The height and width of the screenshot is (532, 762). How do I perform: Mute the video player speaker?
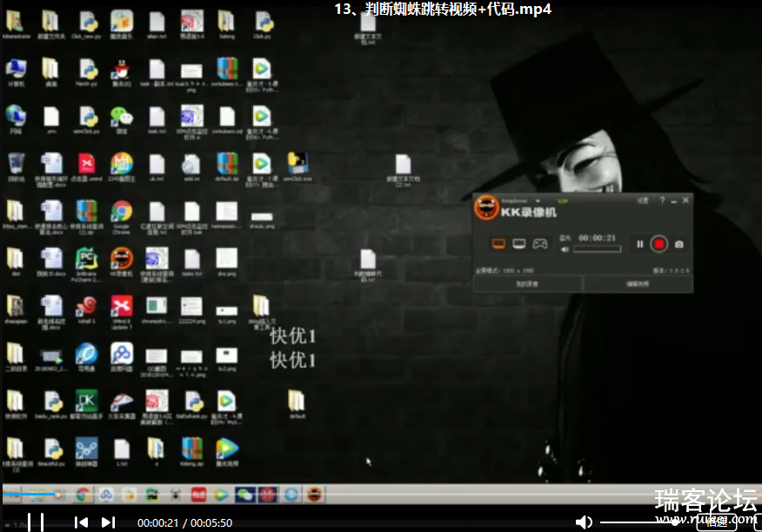coord(584,522)
